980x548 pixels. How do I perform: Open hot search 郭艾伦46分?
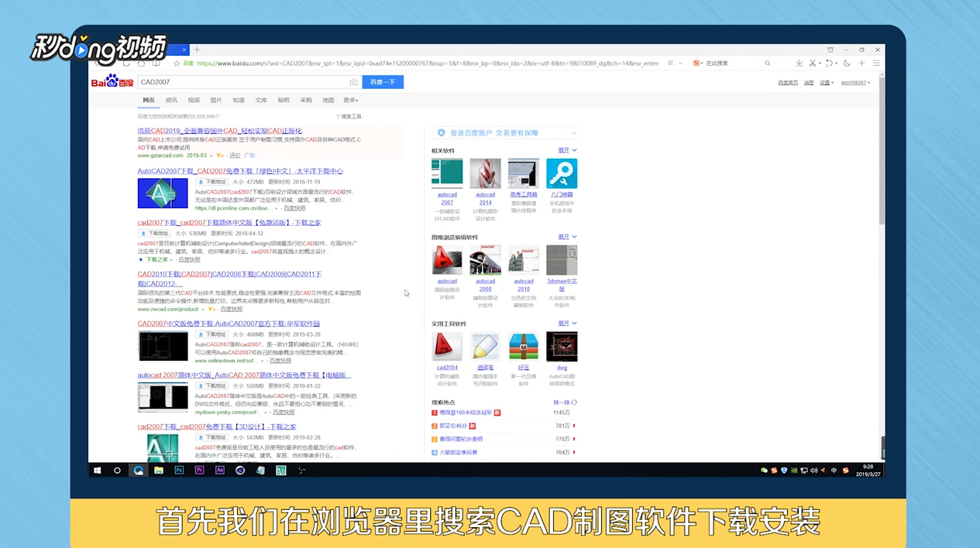click(x=453, y=426)
